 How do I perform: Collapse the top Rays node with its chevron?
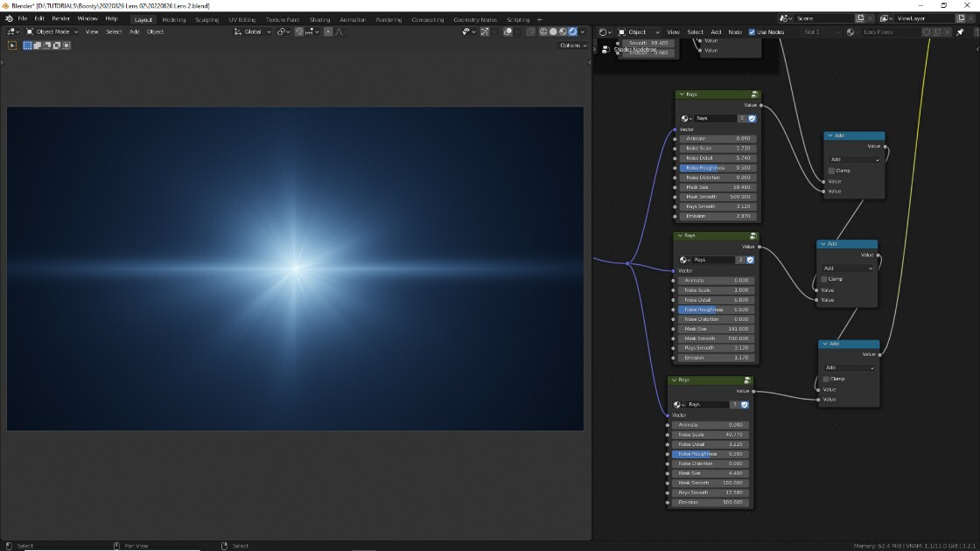pyautogui.click(x=682, y=94)
